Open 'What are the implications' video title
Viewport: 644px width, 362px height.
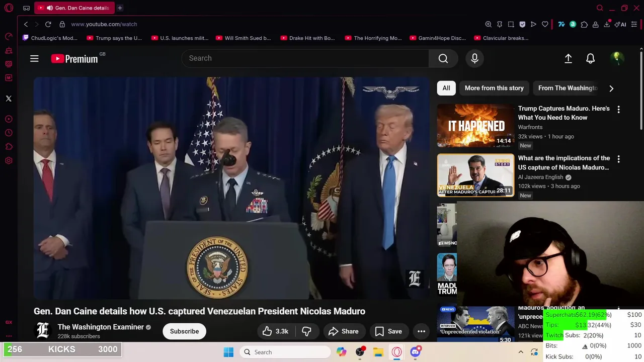[x=564, y=162]
